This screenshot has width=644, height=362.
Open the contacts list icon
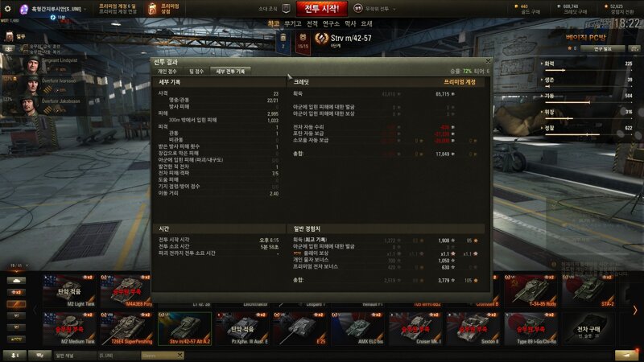point(14,355)
